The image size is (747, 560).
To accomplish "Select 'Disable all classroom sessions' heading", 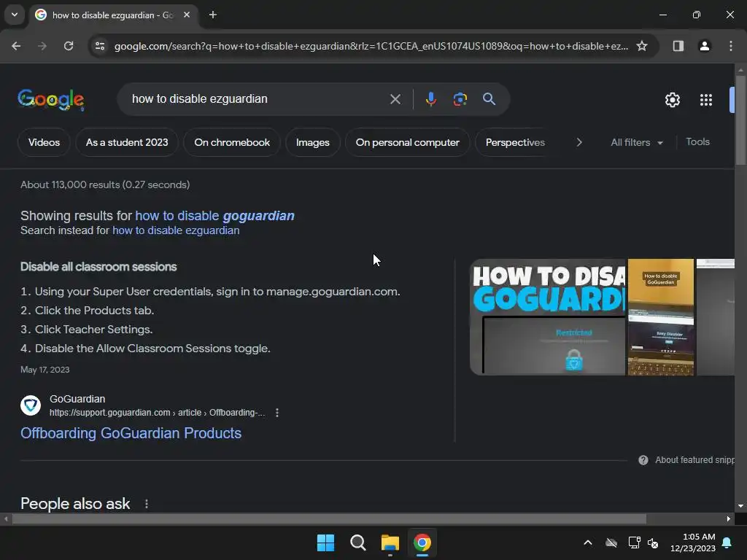I will coord(98,267).
